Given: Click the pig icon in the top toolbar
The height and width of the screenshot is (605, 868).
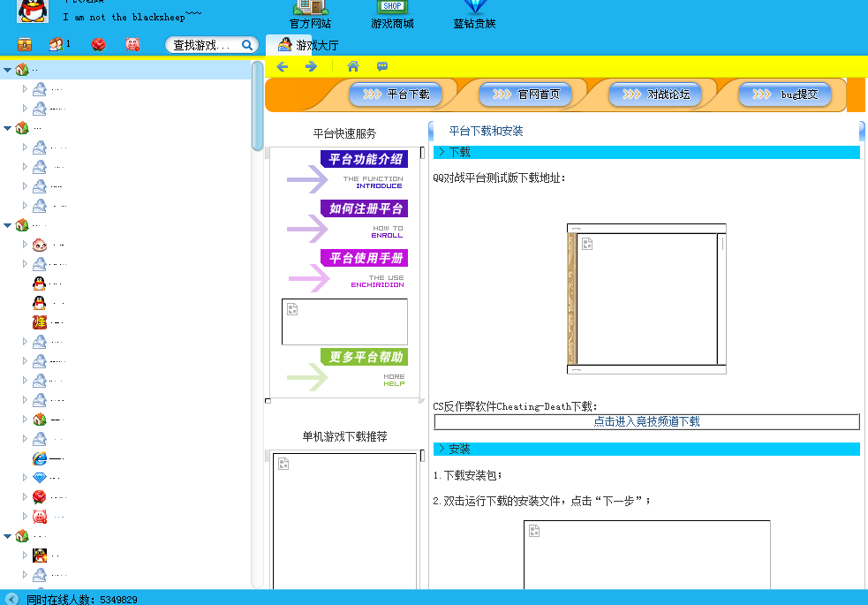Looking at the screenshot, I should 132,44.
